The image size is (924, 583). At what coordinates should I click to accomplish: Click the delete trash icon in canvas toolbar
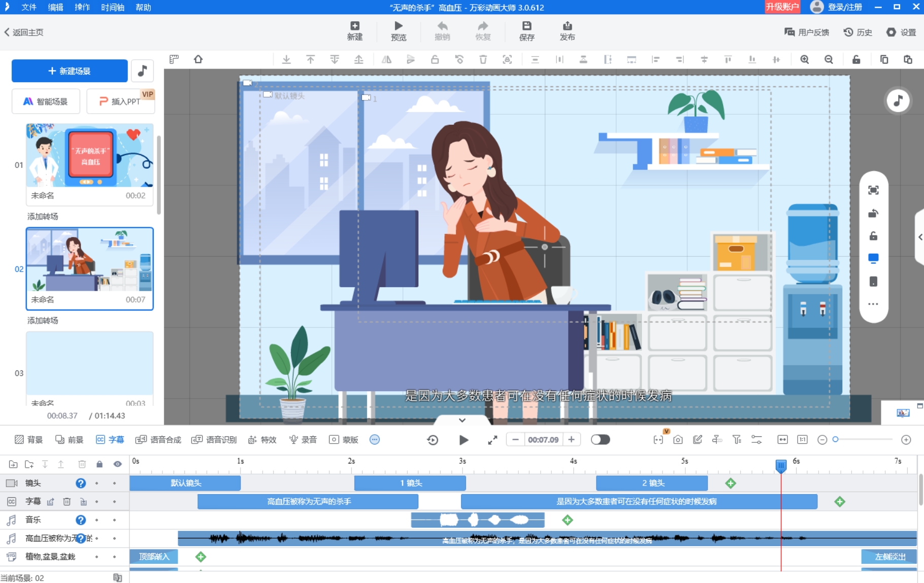(x=483, y=59)
